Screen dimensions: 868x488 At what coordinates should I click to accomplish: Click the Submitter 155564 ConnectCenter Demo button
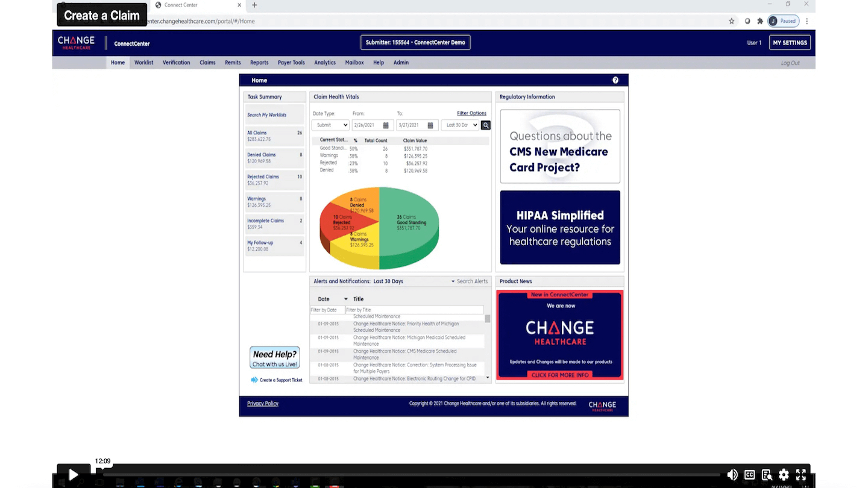click(415, 43)
